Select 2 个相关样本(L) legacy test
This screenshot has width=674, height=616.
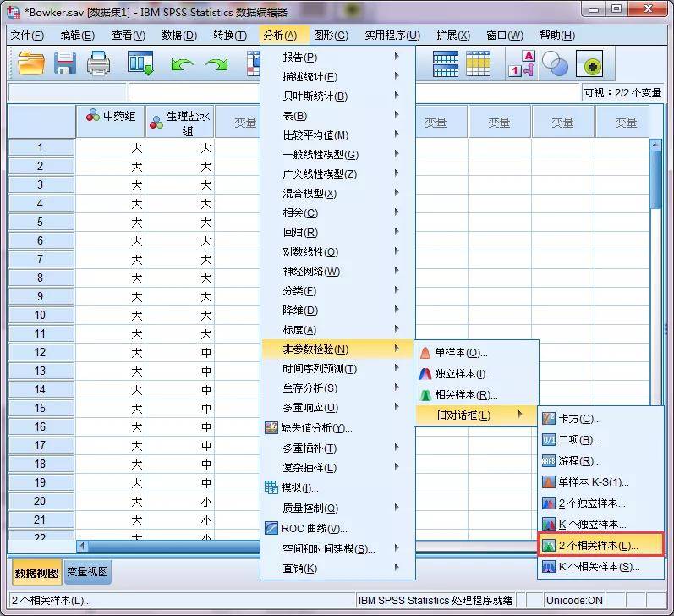(600, 546)
